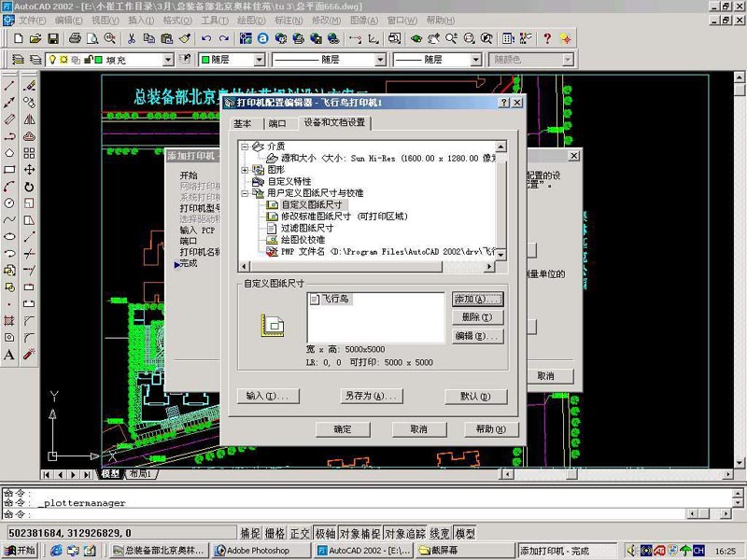Toggle 对象捕捉 object snap in status bar

359,533
